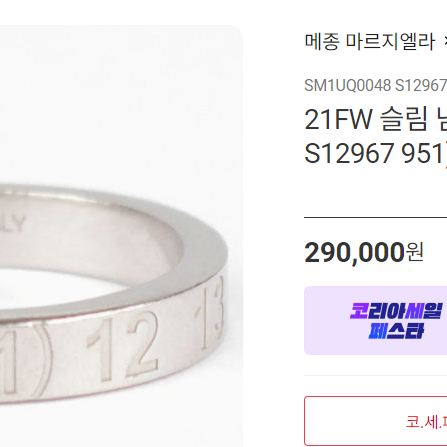Click the blank background above the ring

[121, 100]
